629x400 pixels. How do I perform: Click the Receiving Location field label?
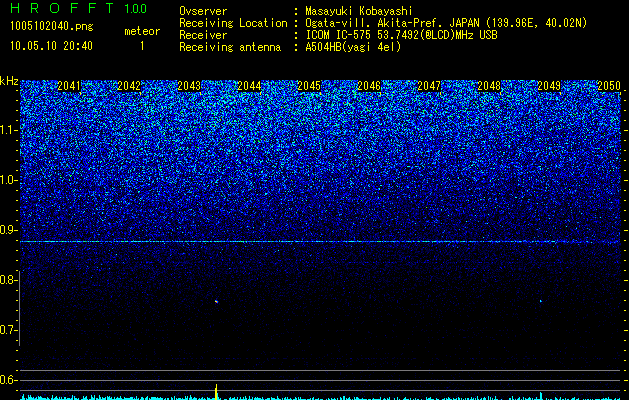coord(233,23)
